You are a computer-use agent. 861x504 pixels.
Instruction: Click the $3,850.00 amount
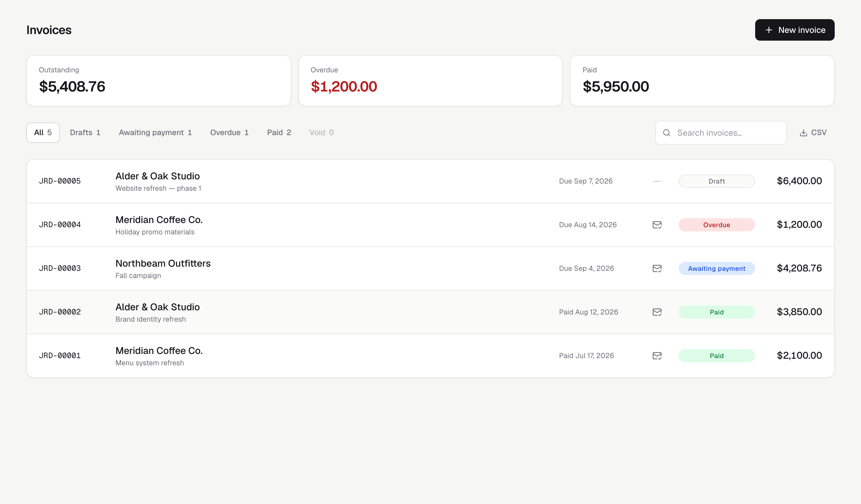(799, 312)
